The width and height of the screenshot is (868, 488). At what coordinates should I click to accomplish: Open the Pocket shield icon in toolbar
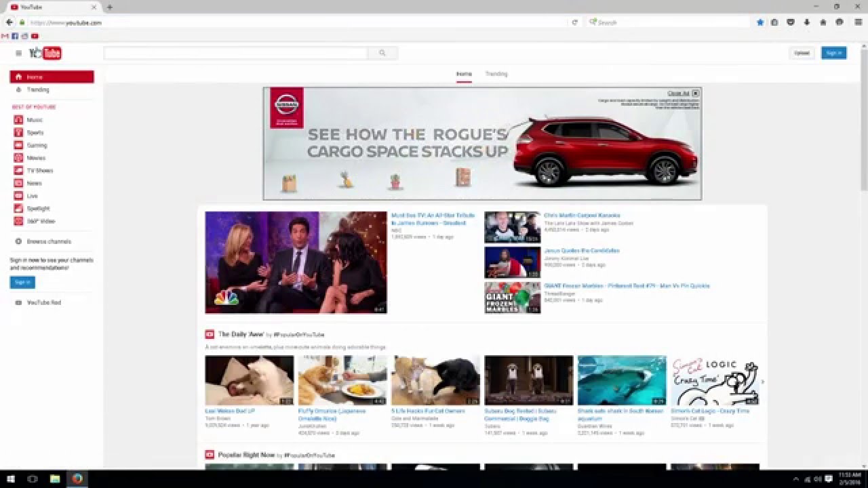791,22
